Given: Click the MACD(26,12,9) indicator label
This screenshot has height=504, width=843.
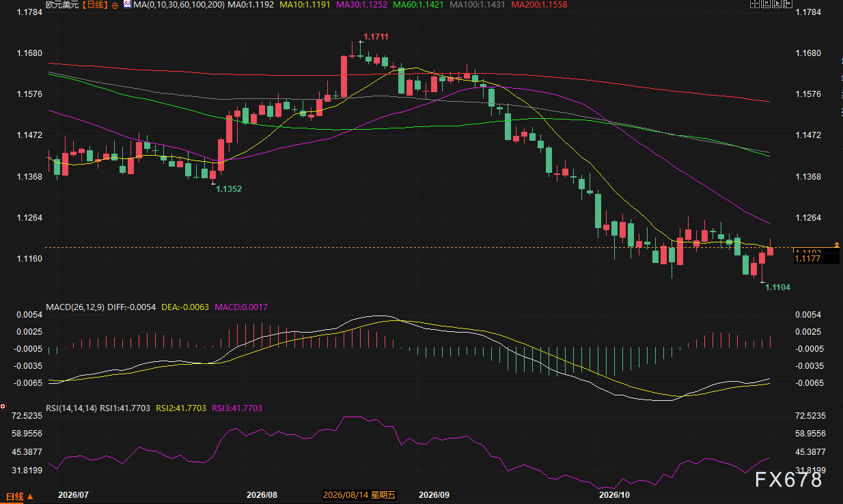Looking at the screenshot, I should coord(75,307).
